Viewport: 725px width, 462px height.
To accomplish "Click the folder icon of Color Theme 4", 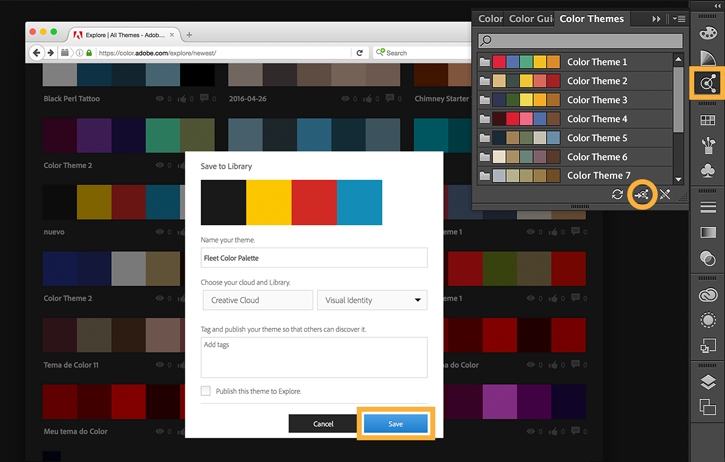I will [x=485, y=119].
